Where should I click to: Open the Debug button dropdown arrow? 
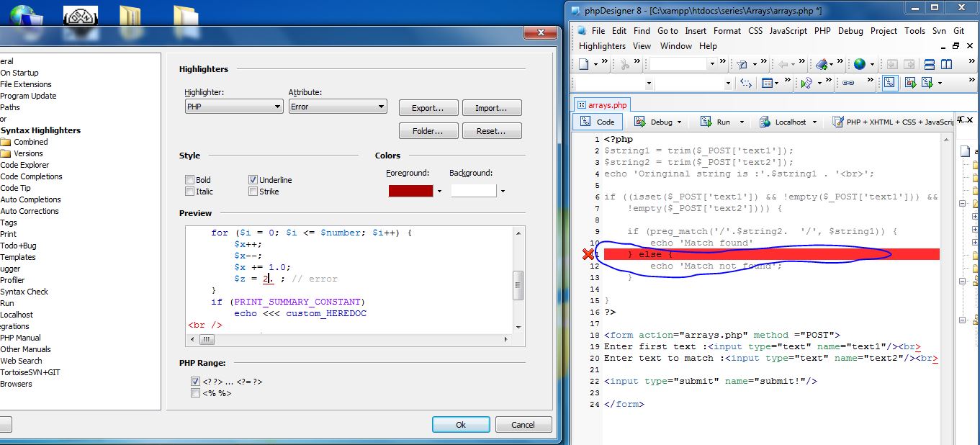pos(679,122)
